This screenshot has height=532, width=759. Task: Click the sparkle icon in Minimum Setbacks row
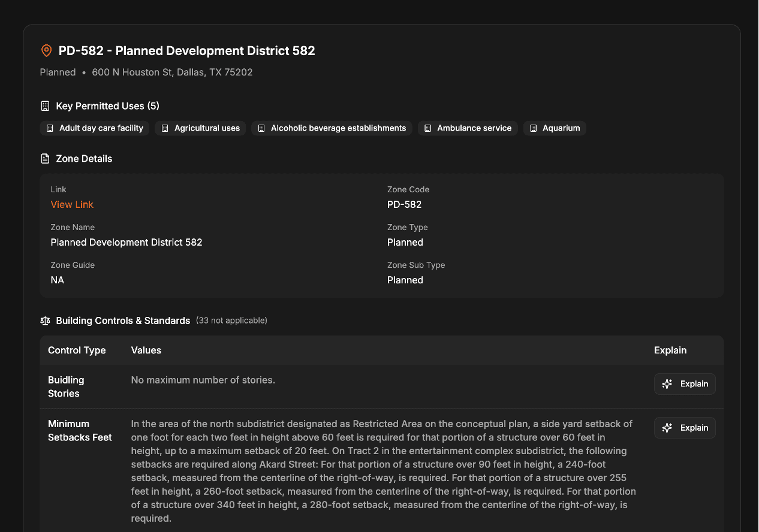coord(667,428)
